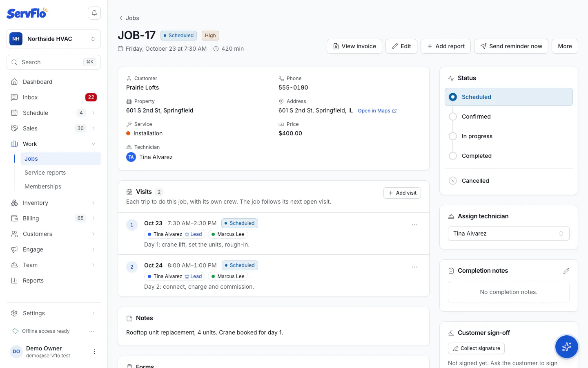588x368 pixels.
Task: Open the notifications bell
Action: tap(94, 13)
